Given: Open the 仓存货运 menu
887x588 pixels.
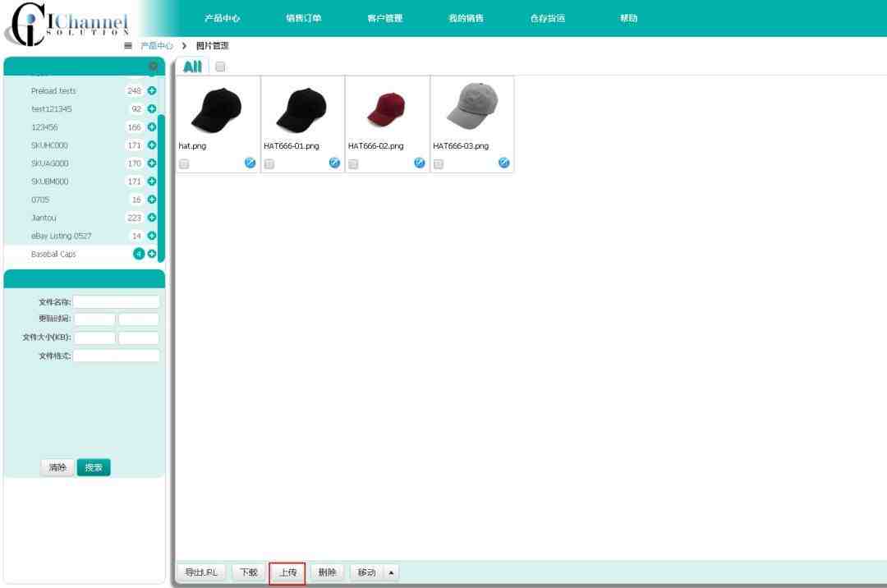Looking at the screenshot, I should coord(548,18).
